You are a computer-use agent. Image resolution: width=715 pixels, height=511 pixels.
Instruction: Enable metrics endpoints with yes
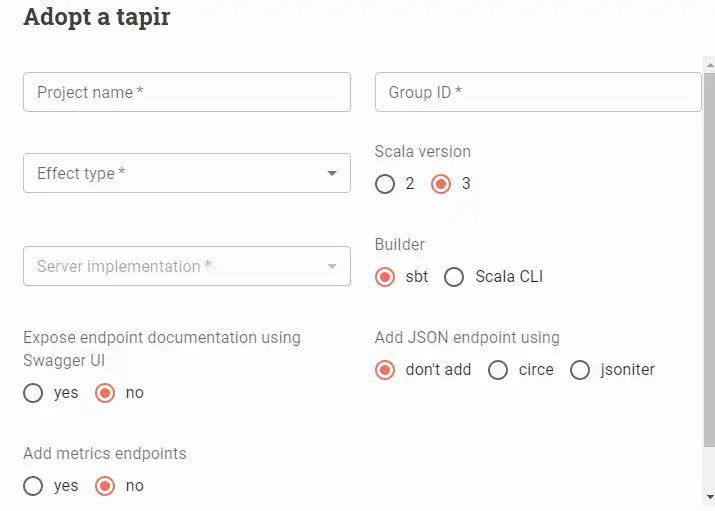33,486
